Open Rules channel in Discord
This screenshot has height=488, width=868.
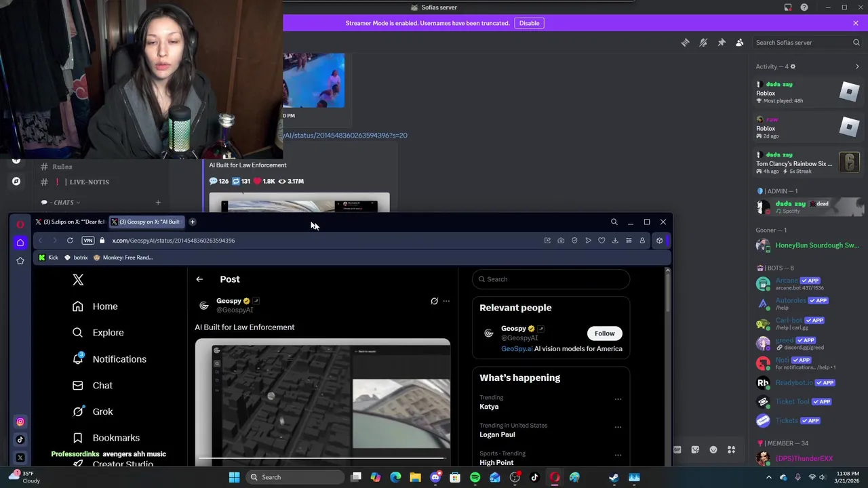click(62, 167)
